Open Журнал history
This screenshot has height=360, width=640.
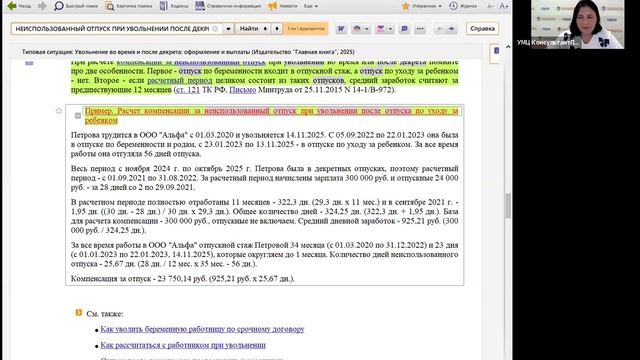(x=463, y=6)
